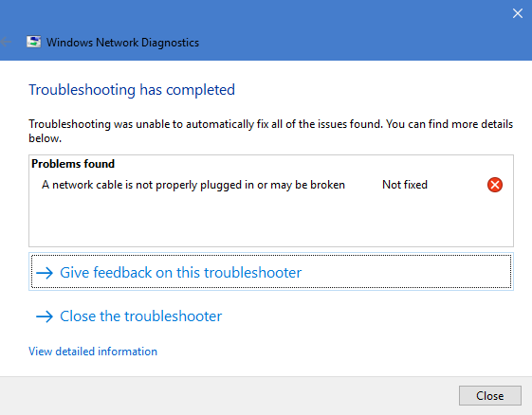
Task: Click the red error icon beside Not fixed
Action: [495, 185]
